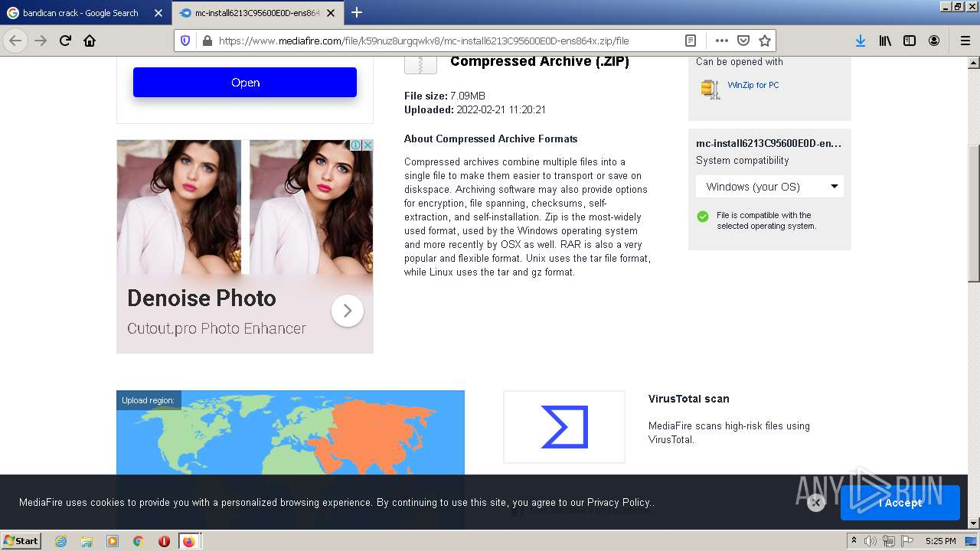Show hidden system tray icons
Viewport: 980px width, 551px height.
click(854, 541)
